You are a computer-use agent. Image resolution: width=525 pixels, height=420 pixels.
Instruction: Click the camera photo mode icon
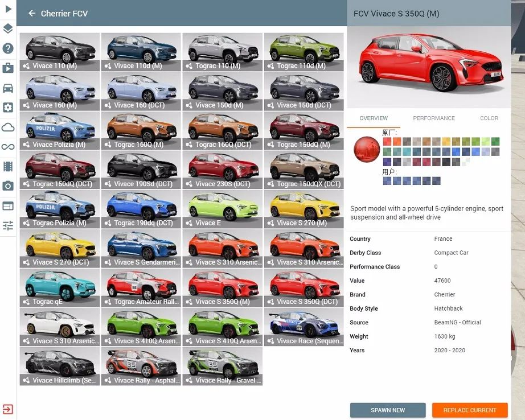(8, 186)
